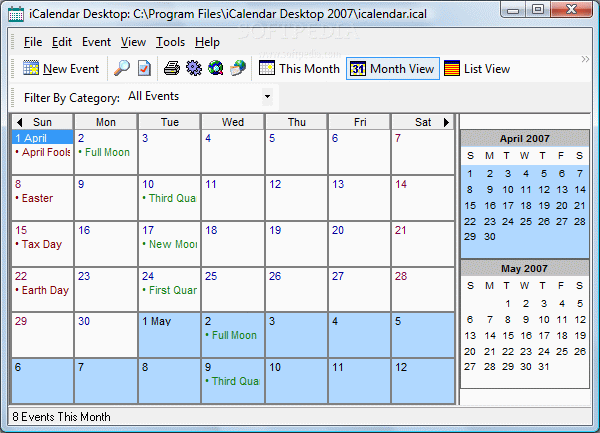Open the View menu

click(x=133, y=42)
